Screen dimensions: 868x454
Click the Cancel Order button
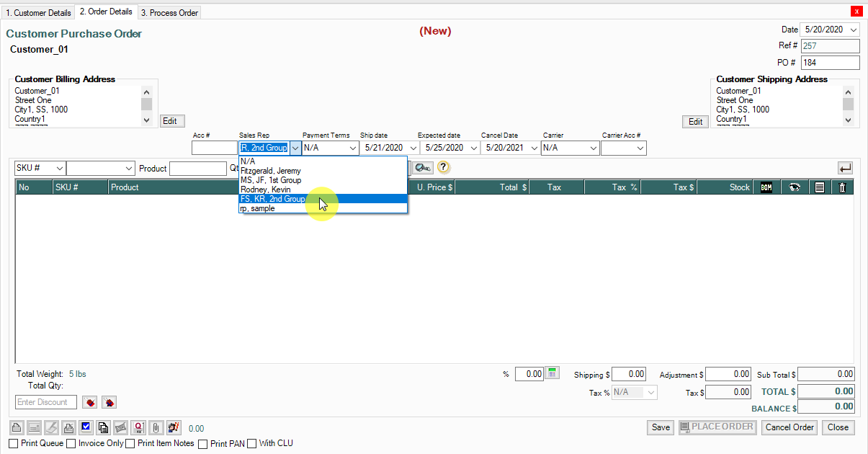pyautogui.click(x=789, y=427)
